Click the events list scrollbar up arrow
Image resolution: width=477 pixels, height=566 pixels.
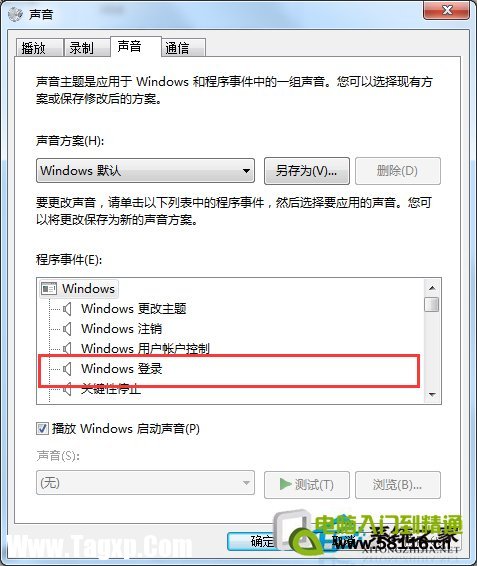(x=432, y=288)
